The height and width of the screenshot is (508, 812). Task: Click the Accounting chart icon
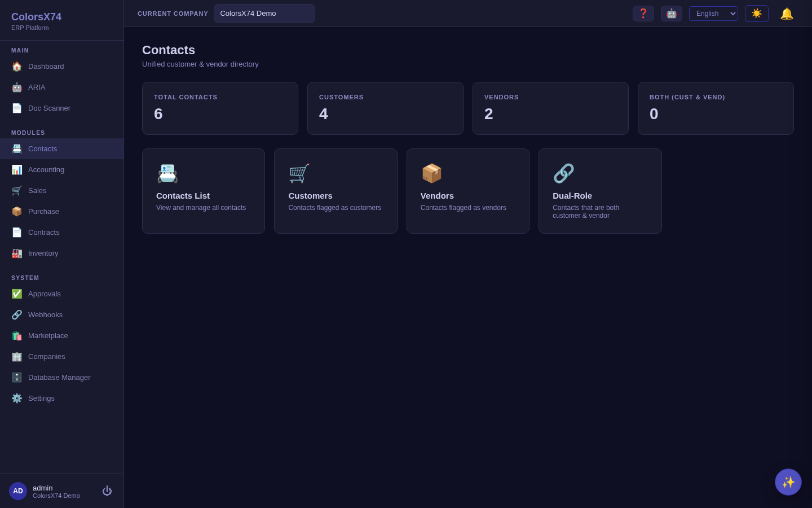[17, 170]
